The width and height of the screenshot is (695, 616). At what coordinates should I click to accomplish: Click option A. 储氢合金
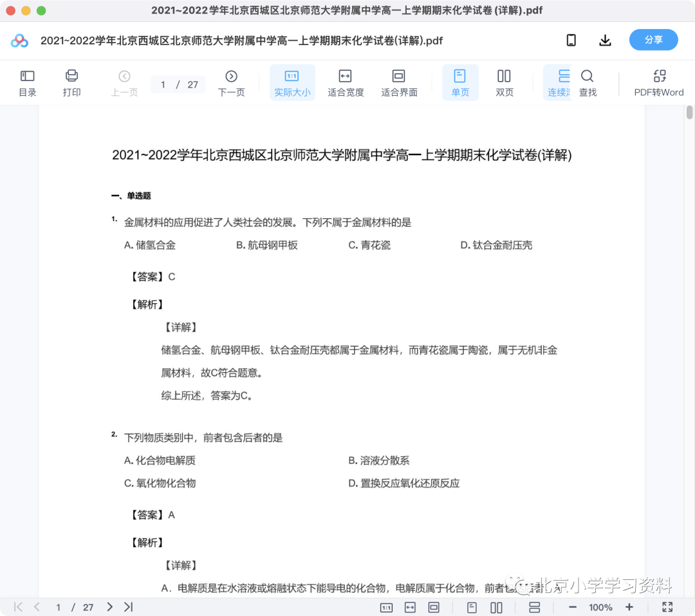(150, 245)
